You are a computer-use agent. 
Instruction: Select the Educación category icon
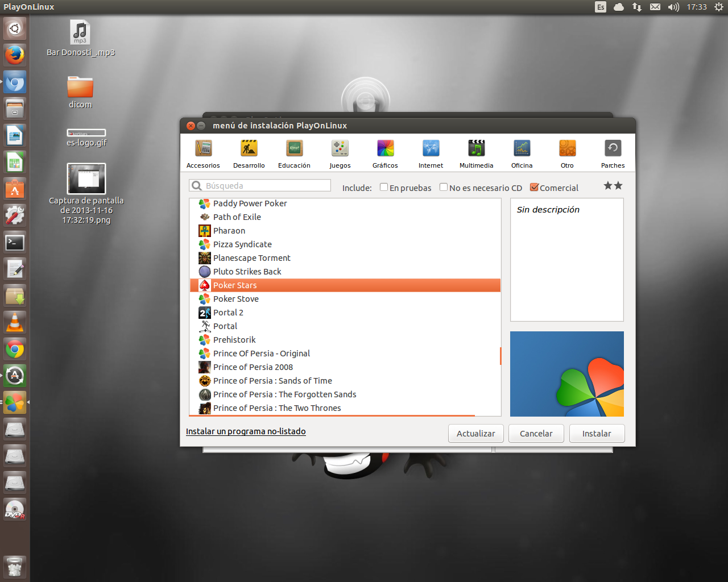pyautogui.click(x=294, y=154)
